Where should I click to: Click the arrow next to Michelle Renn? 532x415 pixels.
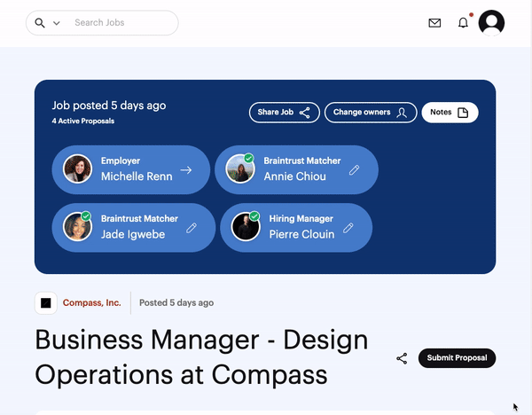click(186, 169)
